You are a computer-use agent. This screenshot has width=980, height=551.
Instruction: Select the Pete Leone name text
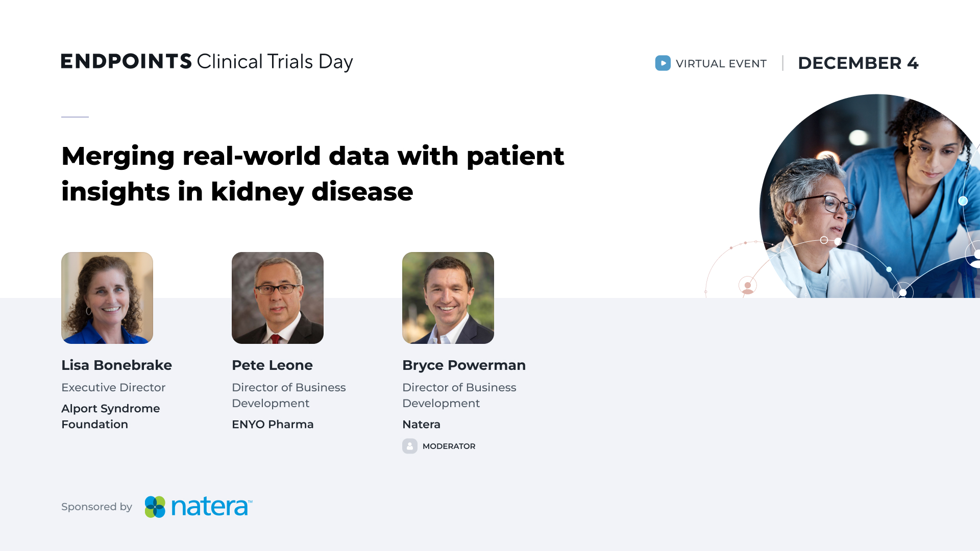point(272,365)
